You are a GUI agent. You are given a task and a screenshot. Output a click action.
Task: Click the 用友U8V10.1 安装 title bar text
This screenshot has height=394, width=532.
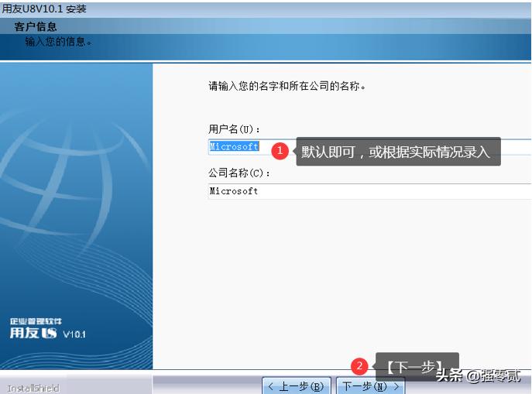pyautogui.click(x=44, y=9)
